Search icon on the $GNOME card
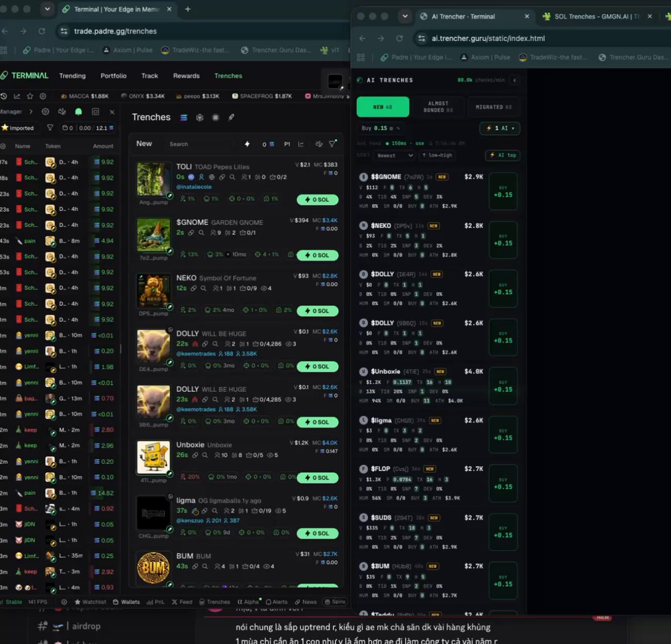This screenshot has height=644, width=671. pos(201,233)
